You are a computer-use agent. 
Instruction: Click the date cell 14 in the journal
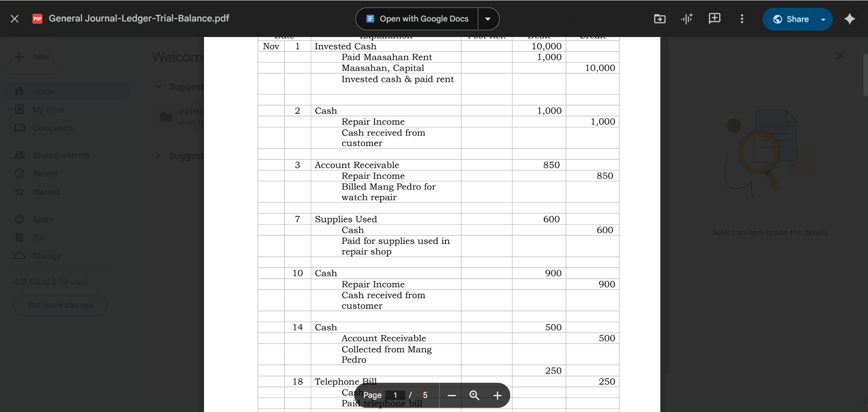298,327
